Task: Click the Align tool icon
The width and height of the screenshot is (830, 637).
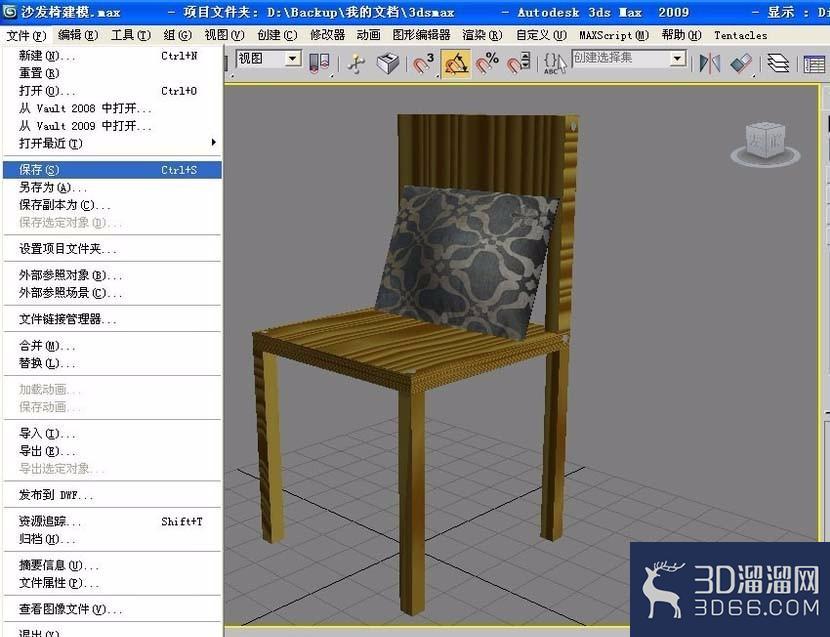Action: tap(741, 64)
